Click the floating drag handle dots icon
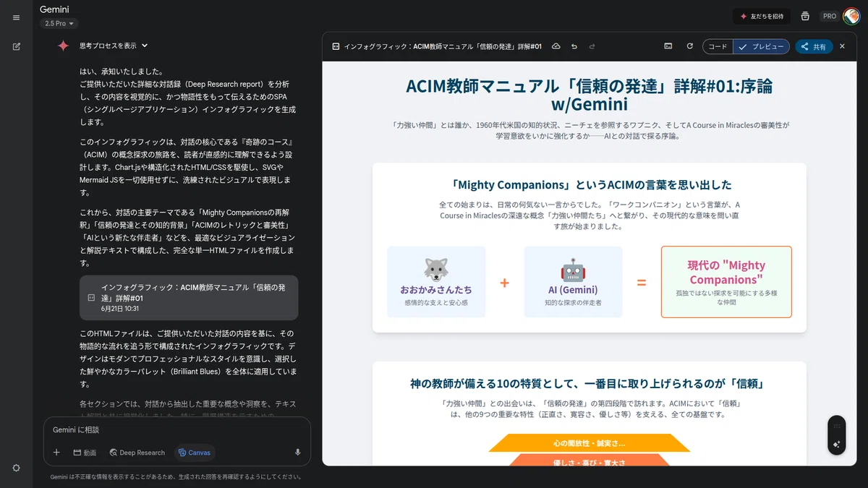This screenshot has height=488, width=868. 837,426
